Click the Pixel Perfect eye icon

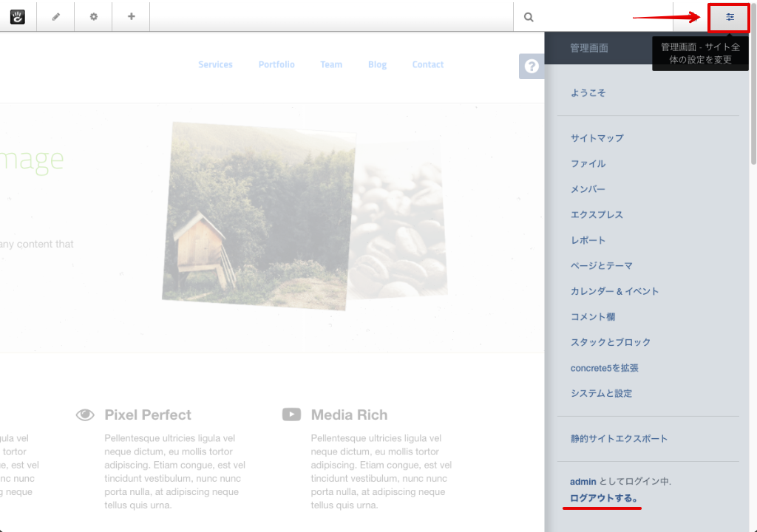85,415
